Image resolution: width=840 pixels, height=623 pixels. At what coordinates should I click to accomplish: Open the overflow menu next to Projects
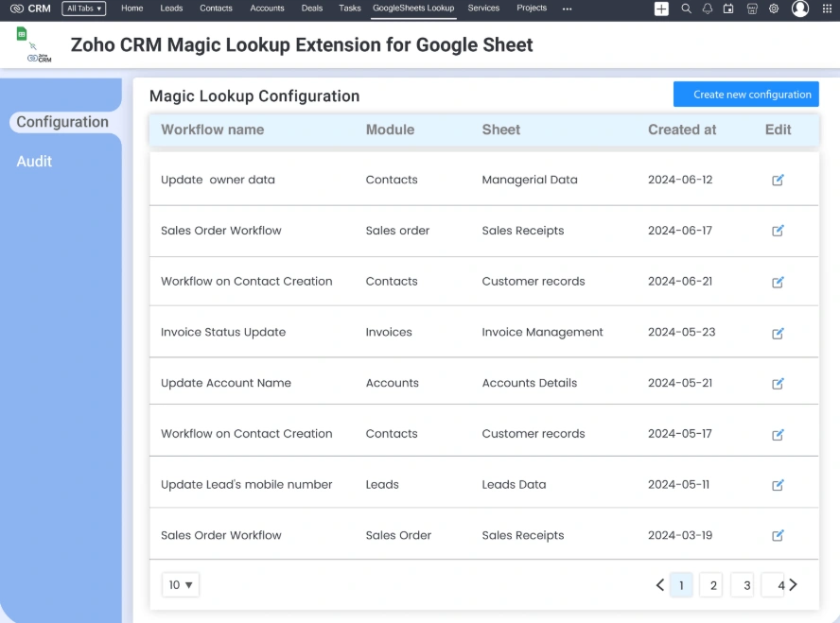tap(567, 9)
